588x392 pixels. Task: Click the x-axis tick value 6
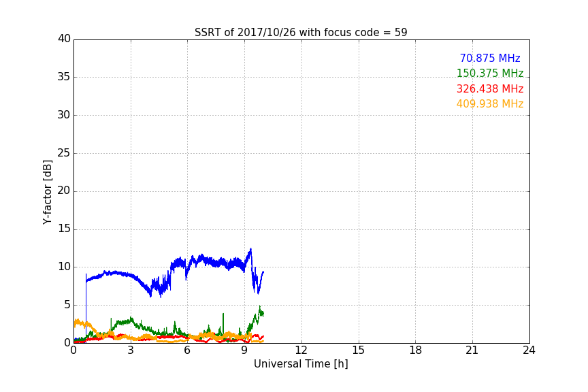(x=187, y=350)
